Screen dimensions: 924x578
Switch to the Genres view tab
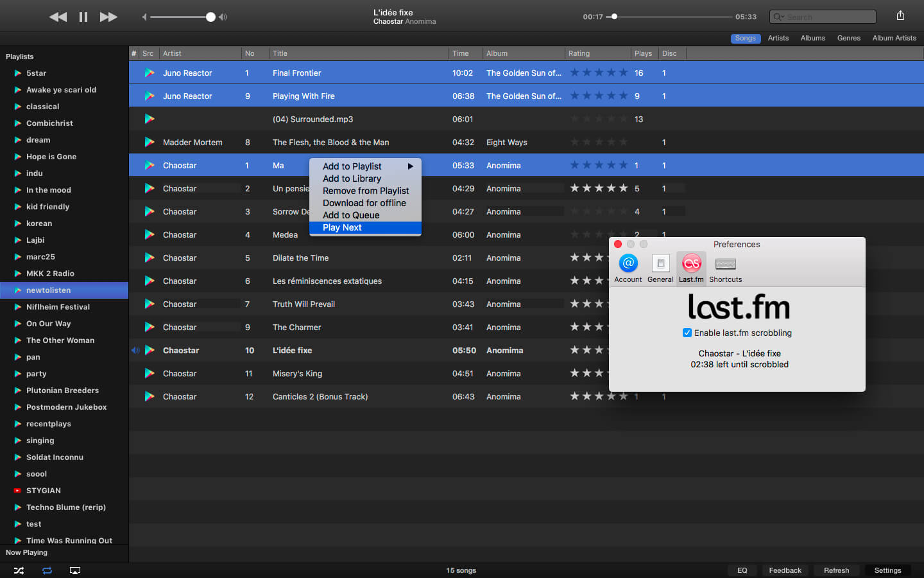[x=848, y=39]
